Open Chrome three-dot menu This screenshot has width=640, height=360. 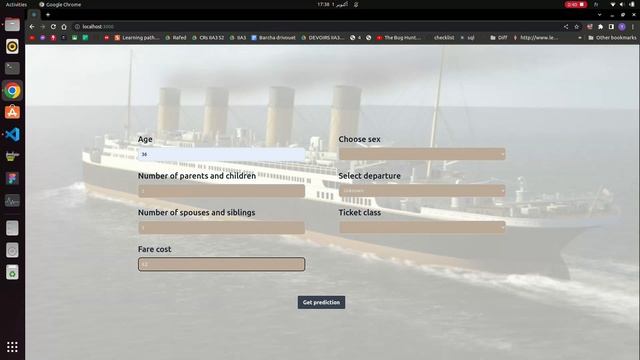633,27
